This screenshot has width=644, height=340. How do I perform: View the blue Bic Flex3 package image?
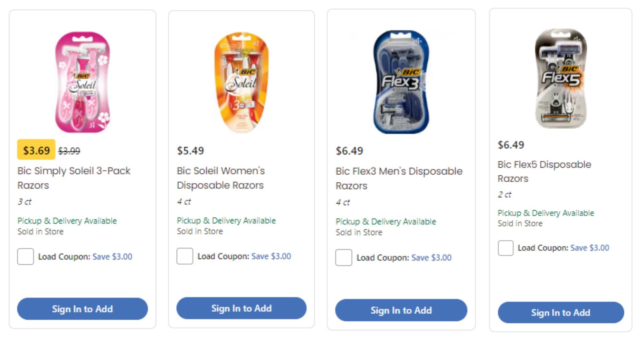401,82
